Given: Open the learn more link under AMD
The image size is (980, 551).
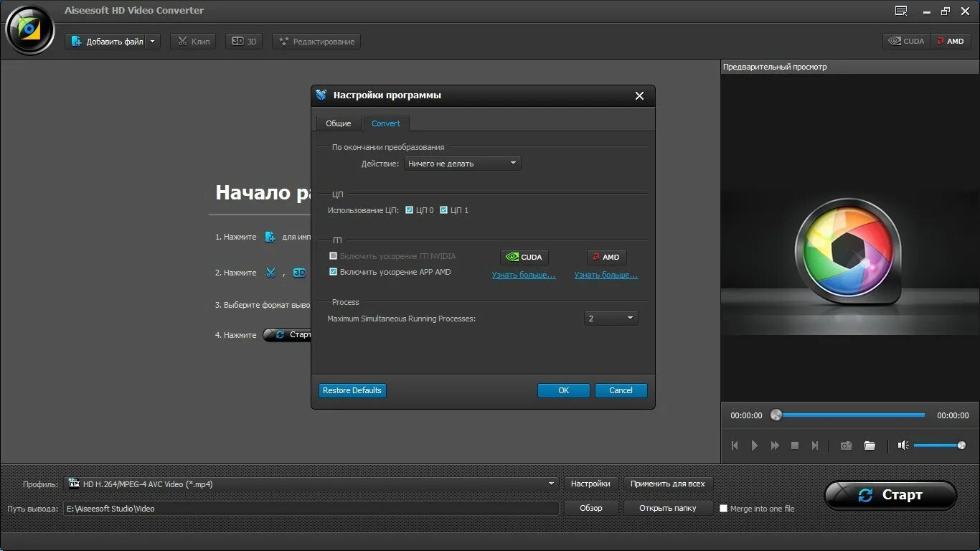Looking at the screenshot, I should (x=606, y=275).
